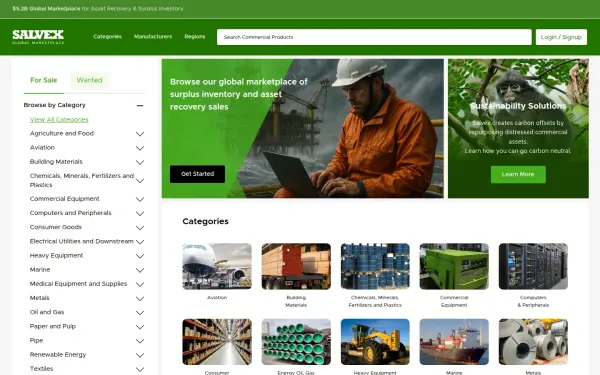Expand the Renewable Energy chevron
The height and width of the screenshot is (375, 600).
coord(140,355)
